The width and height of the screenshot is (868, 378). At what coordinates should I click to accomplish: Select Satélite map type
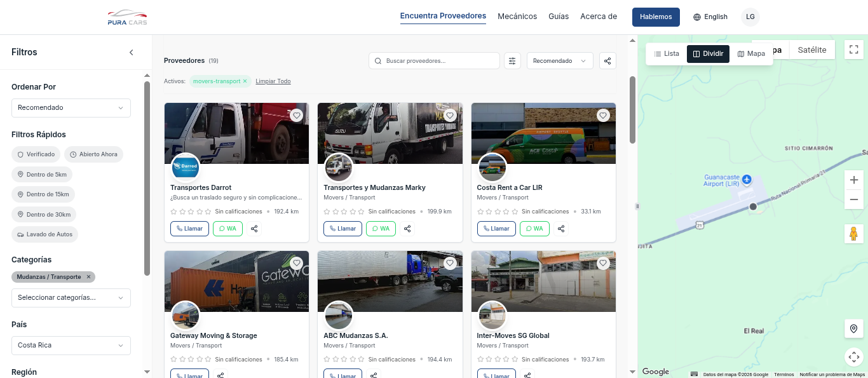pos(812,50)
